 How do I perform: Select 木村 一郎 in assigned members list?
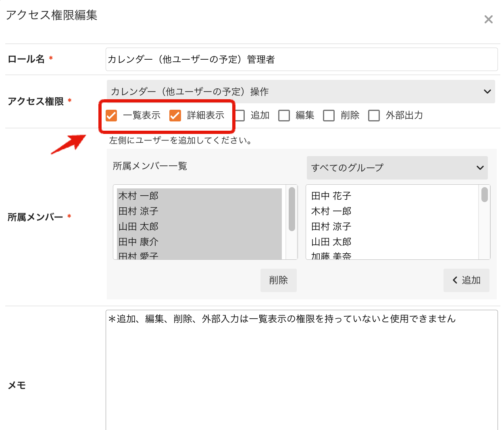pos(139,196)
